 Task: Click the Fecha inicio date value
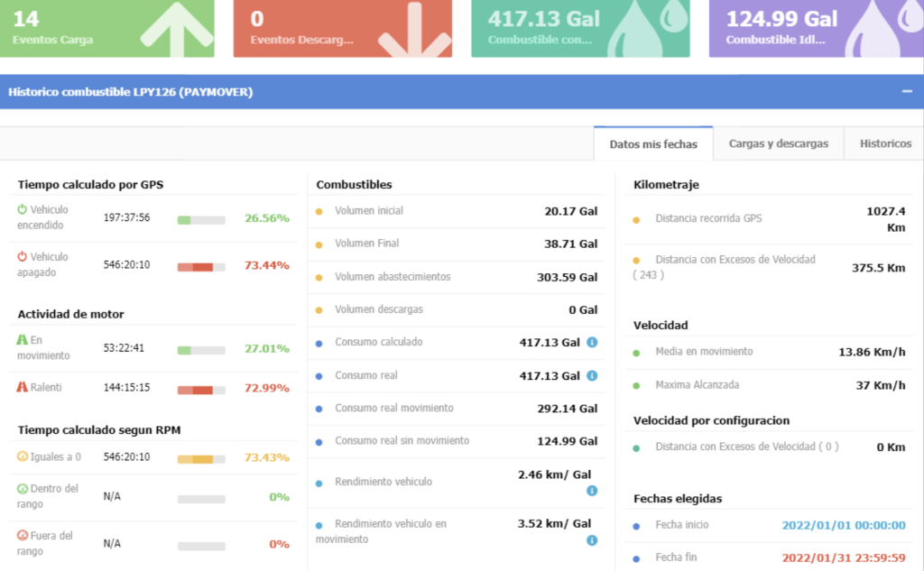point(844,525)
